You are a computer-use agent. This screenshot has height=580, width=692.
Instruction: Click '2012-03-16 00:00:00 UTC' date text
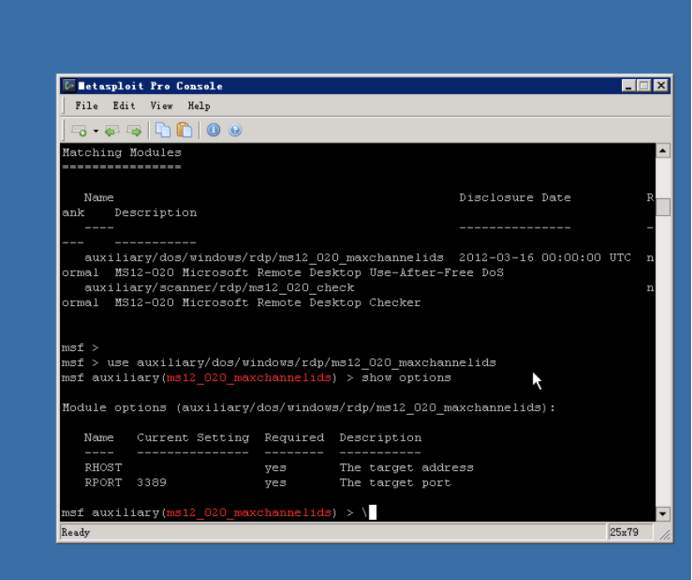pyautogui.click(x=545, y=257)
